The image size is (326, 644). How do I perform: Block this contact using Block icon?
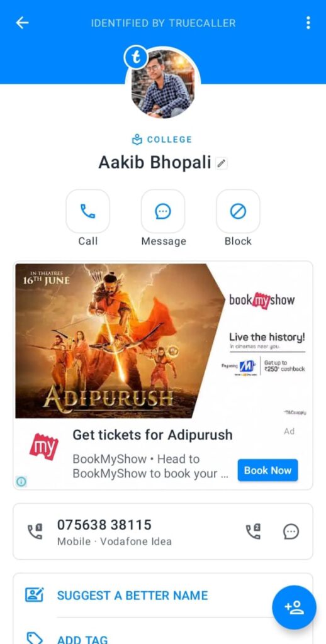pyautogui.click(x=238, y=211)
